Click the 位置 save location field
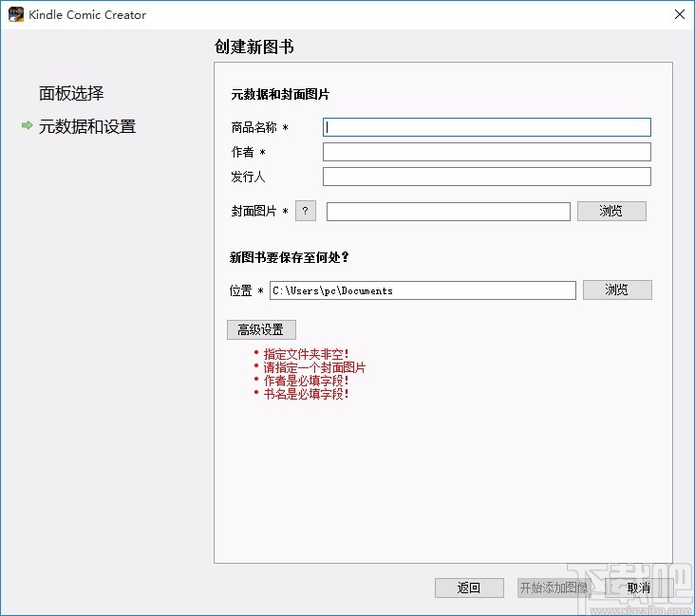Screen dimensions: 695x616 click(423, 290)
